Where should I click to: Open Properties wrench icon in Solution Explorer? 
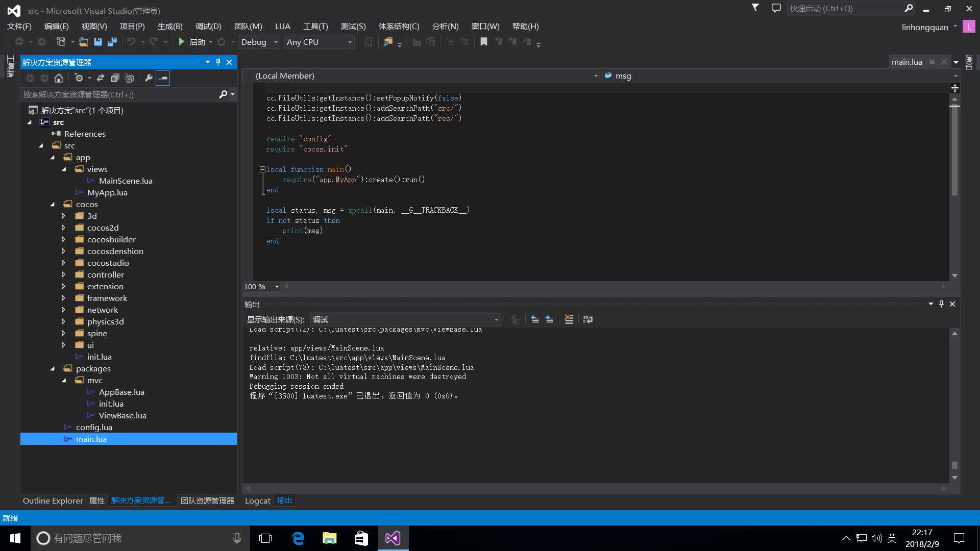(x=149, y=78)
